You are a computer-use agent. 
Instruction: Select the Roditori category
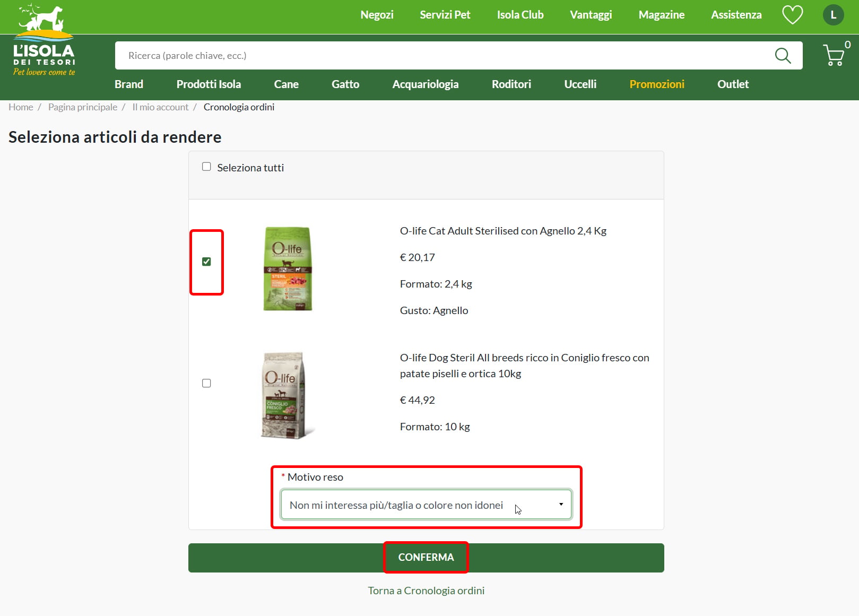point(511,84)
